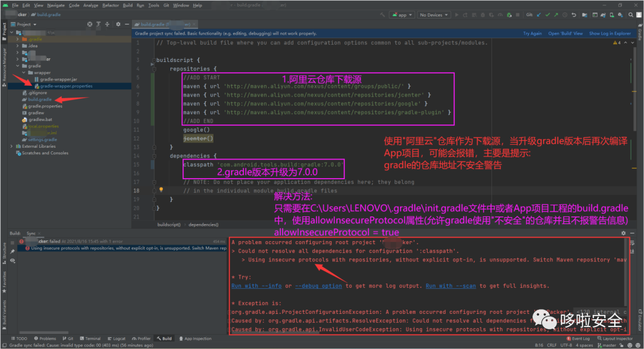This screenshot has width=644, height=349.
Task: Click the Debug app bug icon
Action: [x=482, y=15]
